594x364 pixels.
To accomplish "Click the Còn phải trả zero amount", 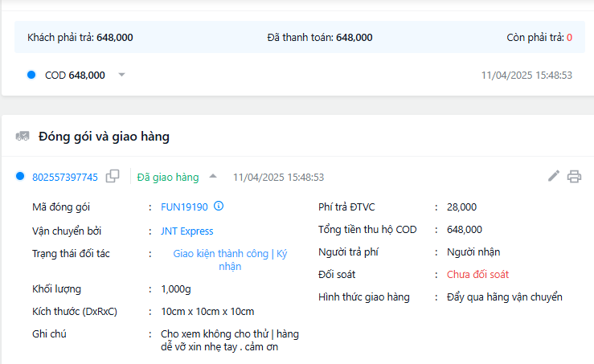I will [569, 38].
